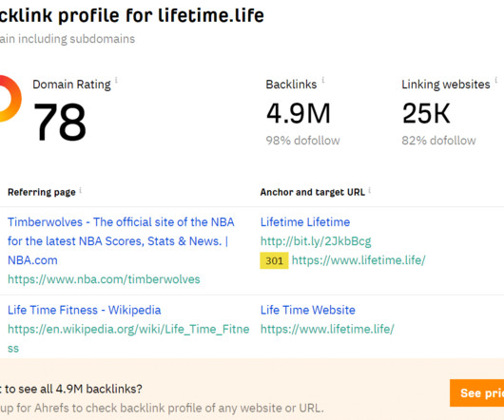Open the Timberwolves NBA referring page title

(x=121, y=240)
